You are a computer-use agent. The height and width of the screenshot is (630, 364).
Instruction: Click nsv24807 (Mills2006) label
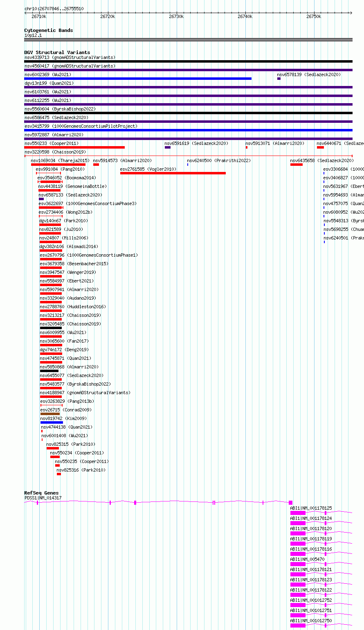[64, 238]
